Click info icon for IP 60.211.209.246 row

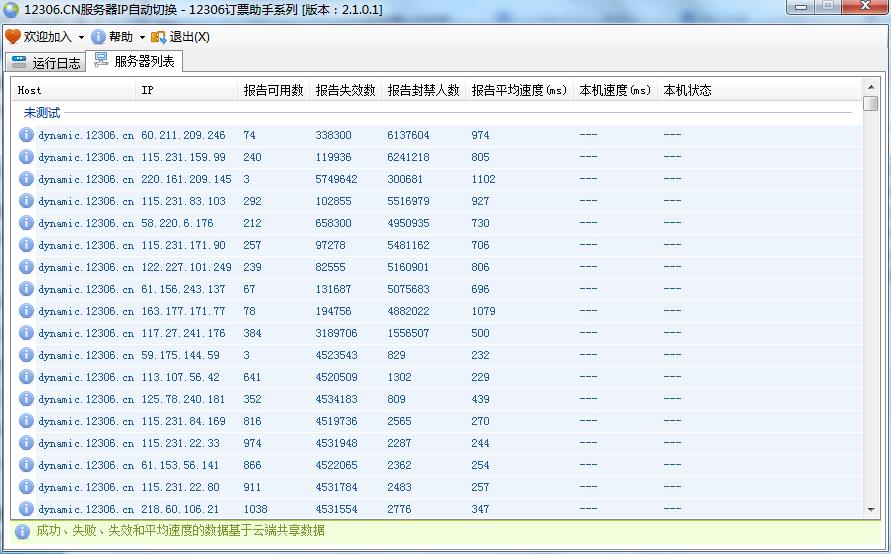click(x=27, y=135)
